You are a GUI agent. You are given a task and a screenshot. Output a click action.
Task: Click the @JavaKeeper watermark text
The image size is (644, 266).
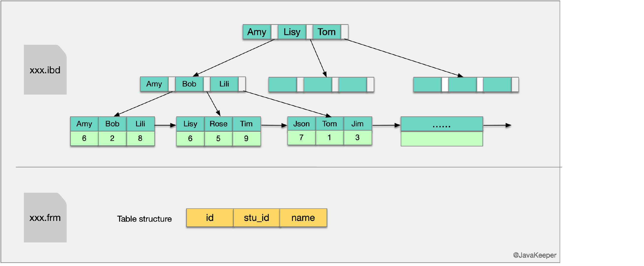[x=535, y=255]
